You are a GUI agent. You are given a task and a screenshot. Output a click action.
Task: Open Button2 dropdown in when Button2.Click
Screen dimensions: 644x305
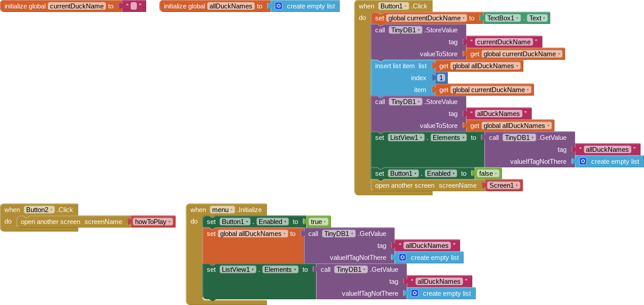coord(39,210)
